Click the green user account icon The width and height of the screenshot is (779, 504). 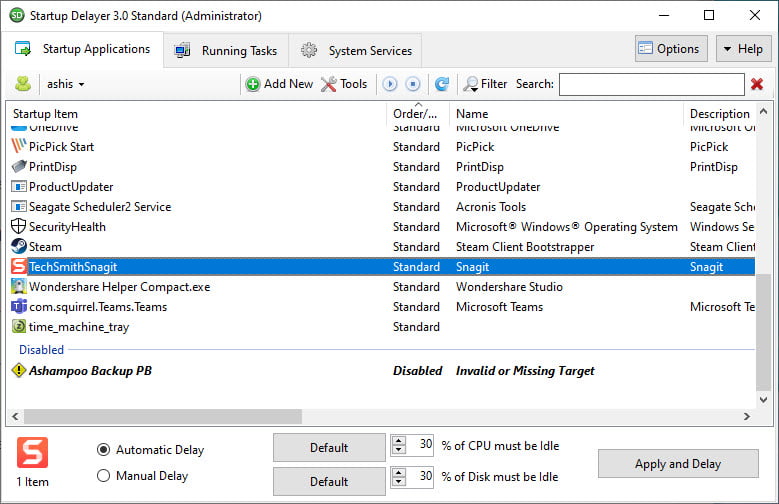23,84
